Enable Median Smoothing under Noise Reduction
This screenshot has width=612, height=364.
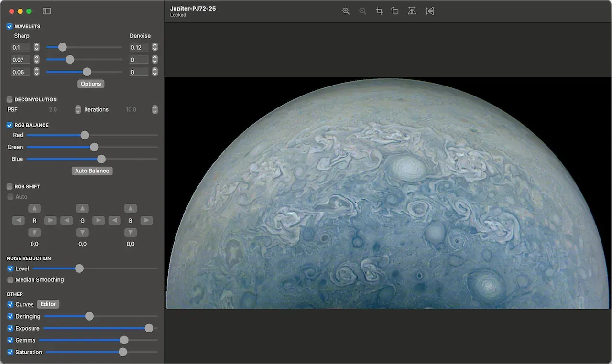pos(10,279)
